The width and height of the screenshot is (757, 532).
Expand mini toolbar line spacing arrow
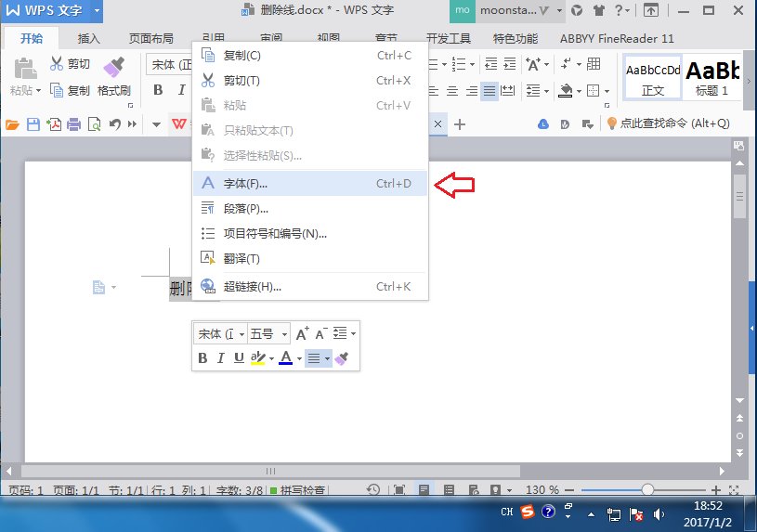pyautogui.click(x=353, y=333)
